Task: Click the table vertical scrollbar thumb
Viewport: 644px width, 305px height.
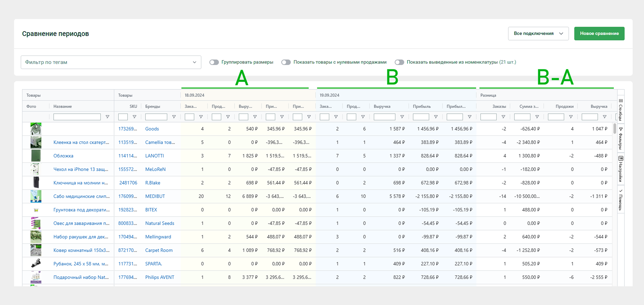Action: (614, 129)
